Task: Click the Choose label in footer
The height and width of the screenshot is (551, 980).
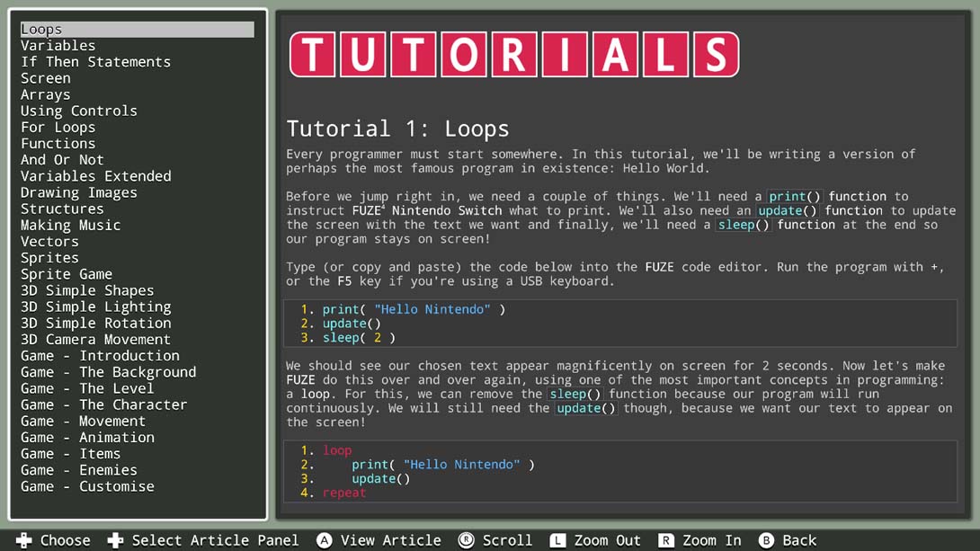Action: 65,540
